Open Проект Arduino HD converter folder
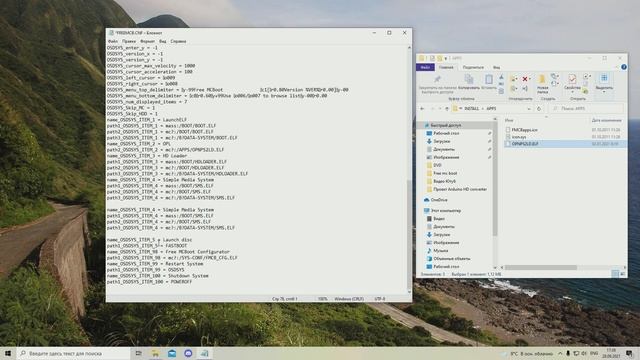The width and height of the screenshot is (640, 360). (x=460, y=189)
